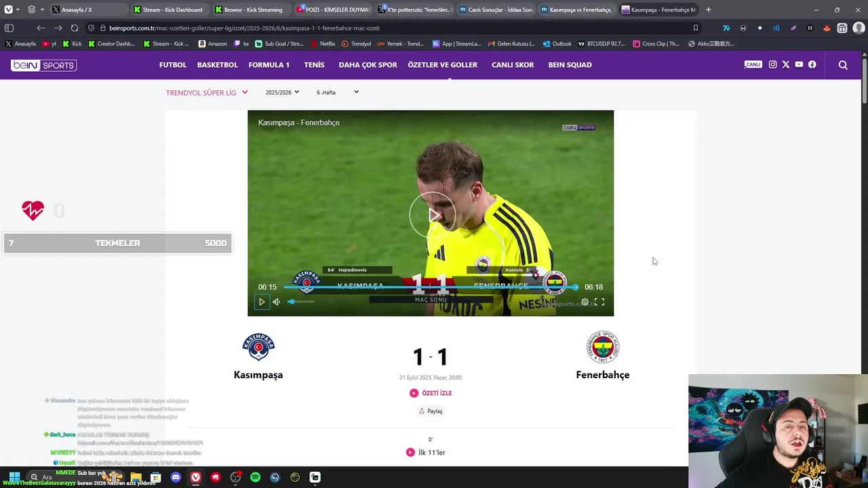Open beIN Sports X profile icon

coord(786,64)
